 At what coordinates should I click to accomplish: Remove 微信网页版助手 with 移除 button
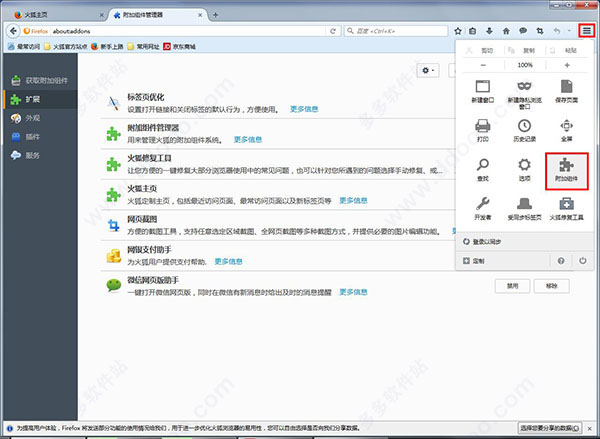pos(551,286)
